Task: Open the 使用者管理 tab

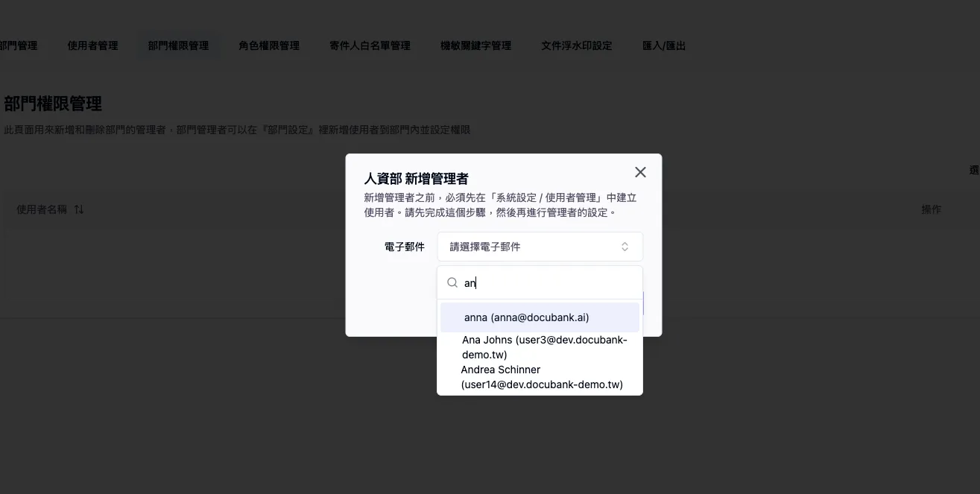Action: click(x=92, y=45)
